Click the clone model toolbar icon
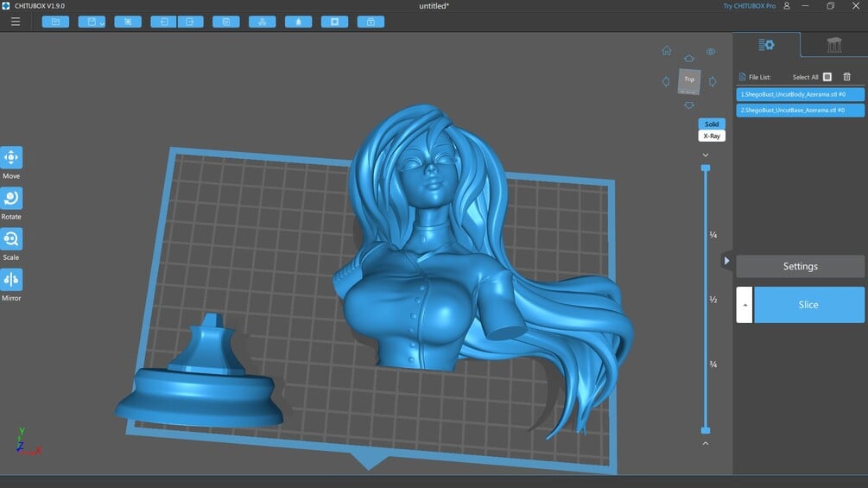868x488 pixels. pos(226,22)
